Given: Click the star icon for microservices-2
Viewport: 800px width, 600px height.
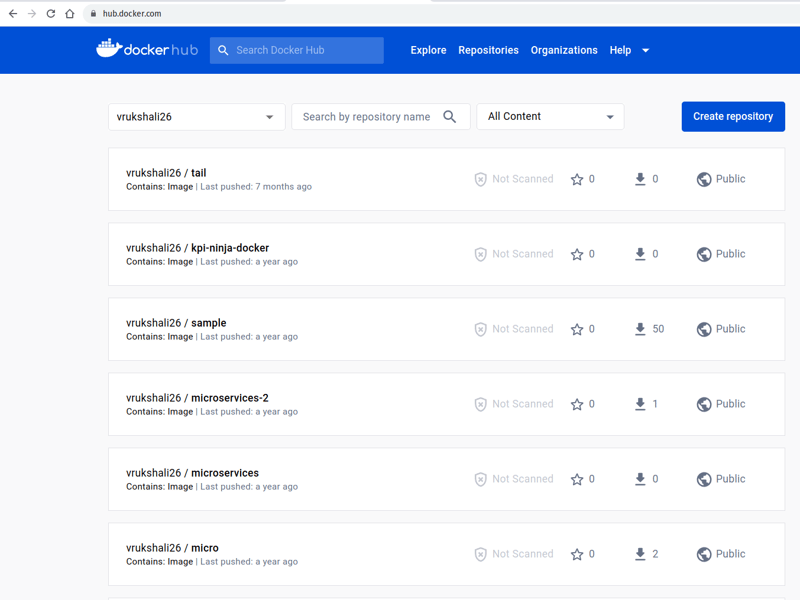Looking at the screenshot, I should click(x=577, y=404).
